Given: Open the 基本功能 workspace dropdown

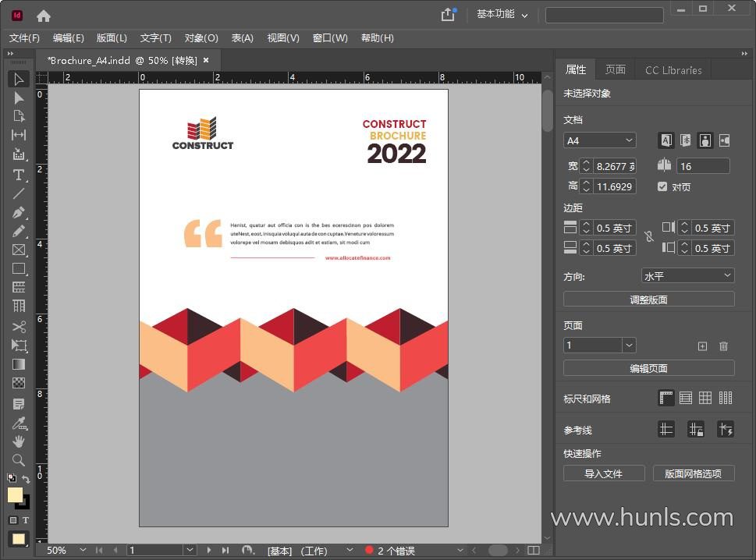Looking at the screenshot, I should [502, 15].
